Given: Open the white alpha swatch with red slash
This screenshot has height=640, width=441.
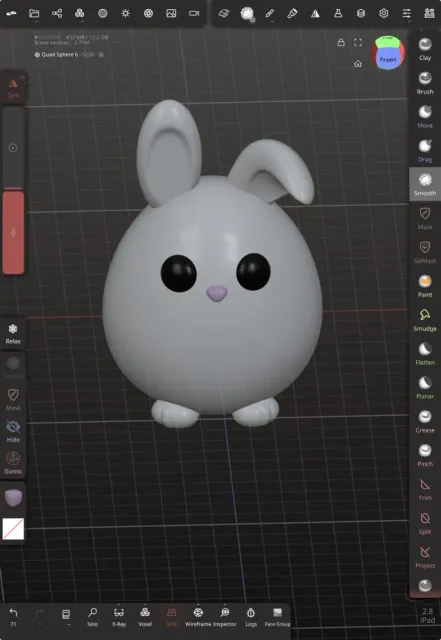Looking at the screenshot, I should pyautogui.click(x=13, y=529).
